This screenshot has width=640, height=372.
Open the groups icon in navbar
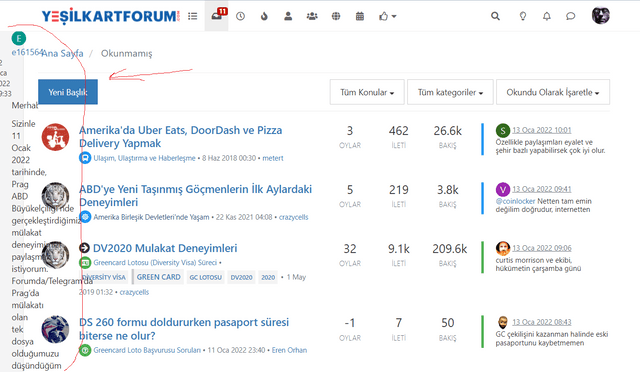312,16
